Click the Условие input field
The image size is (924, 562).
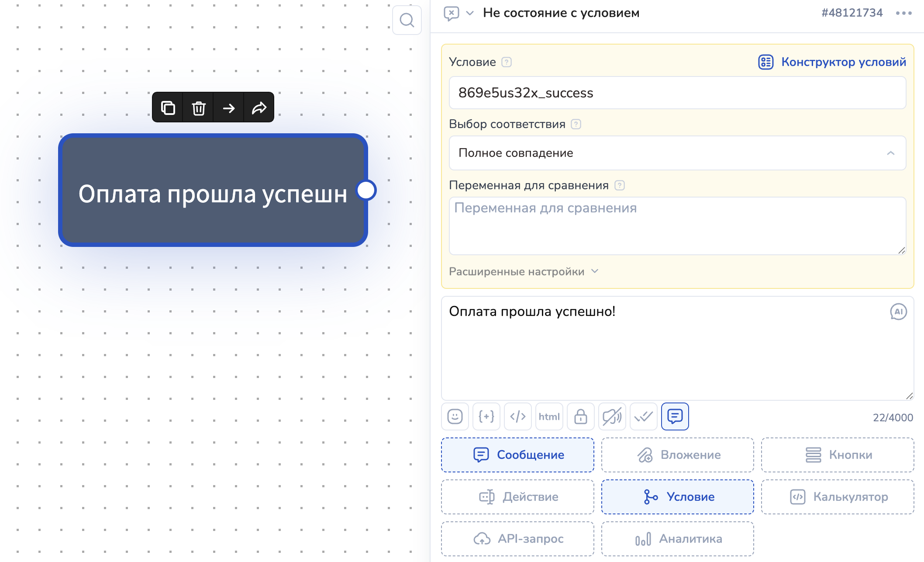[x=677, y=93]
